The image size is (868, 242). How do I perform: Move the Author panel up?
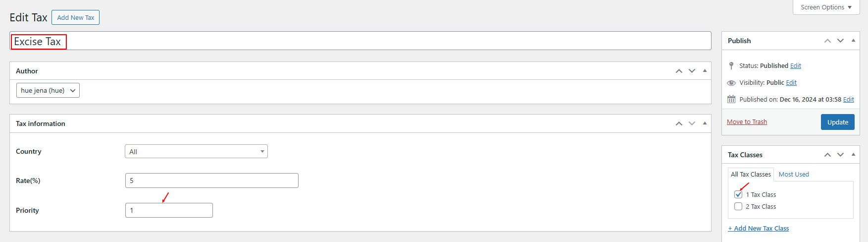[x=679, y=71]
